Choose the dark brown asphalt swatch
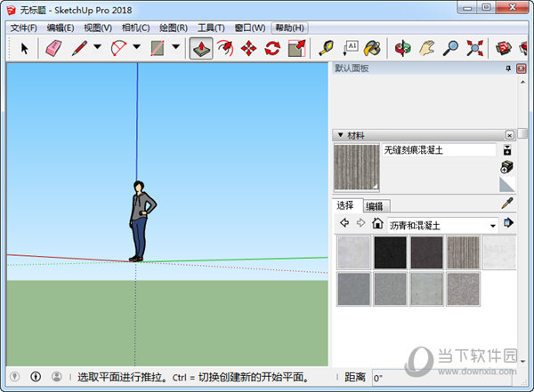Image resolution: width=534 pixels, height=392 pixels. 426,252
